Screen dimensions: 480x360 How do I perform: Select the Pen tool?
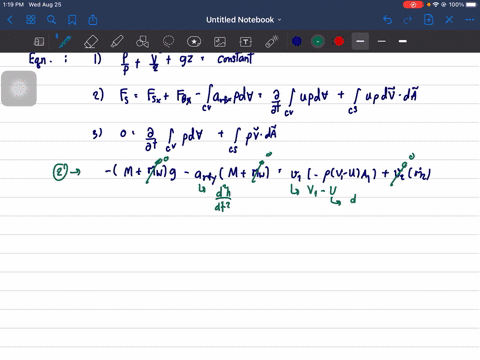pos(64,41)
